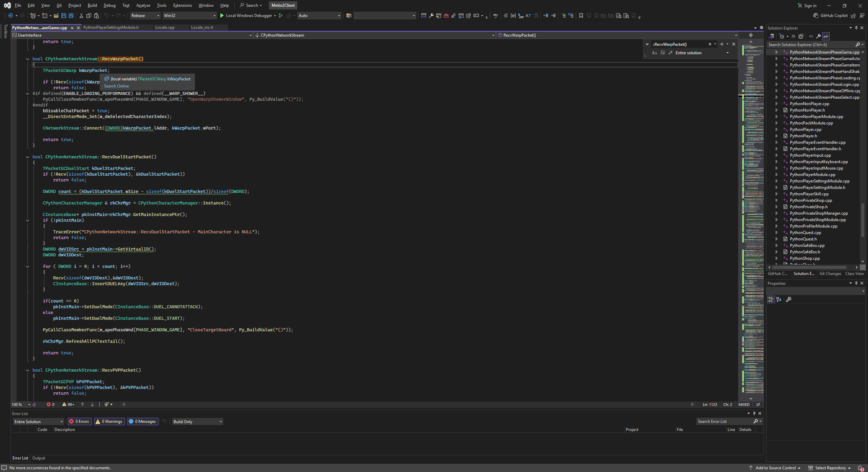Click the vertical scrollbar minimap in editor
Screen dimensions: 868x472
tap(753, 203)
